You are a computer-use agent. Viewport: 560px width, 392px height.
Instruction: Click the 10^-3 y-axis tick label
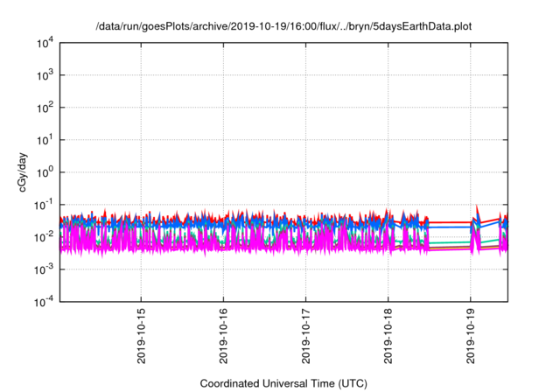pos(43,269)
